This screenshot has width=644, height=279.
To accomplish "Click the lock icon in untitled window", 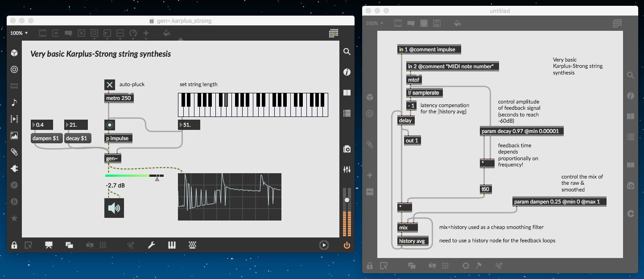I will pos(370,266).
